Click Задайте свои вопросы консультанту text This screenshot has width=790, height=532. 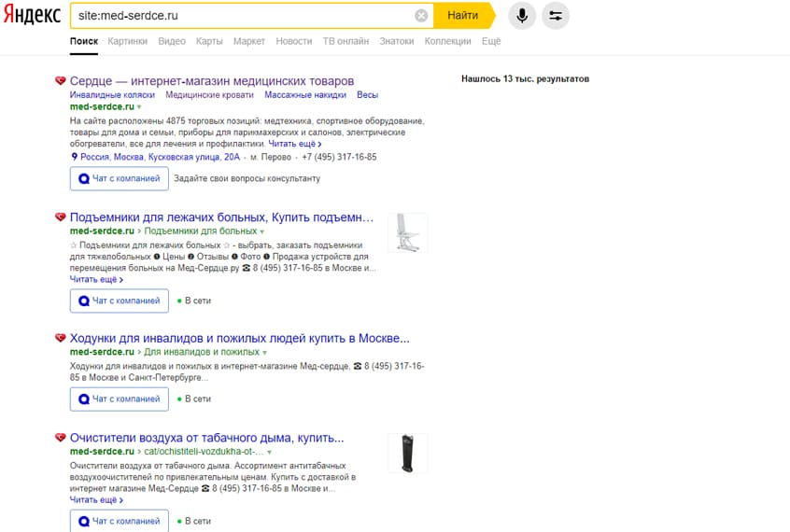pyautogui.click(x=247, y=178)
